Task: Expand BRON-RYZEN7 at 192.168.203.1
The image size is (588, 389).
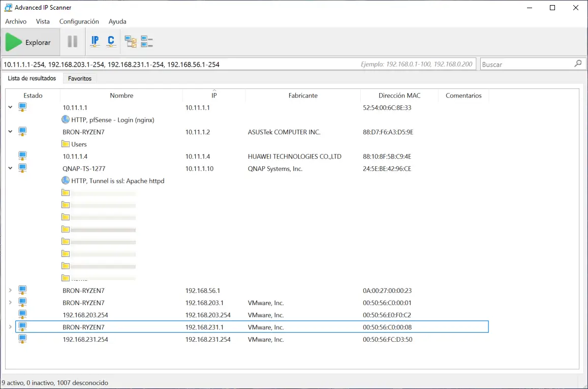Action: 10,303
